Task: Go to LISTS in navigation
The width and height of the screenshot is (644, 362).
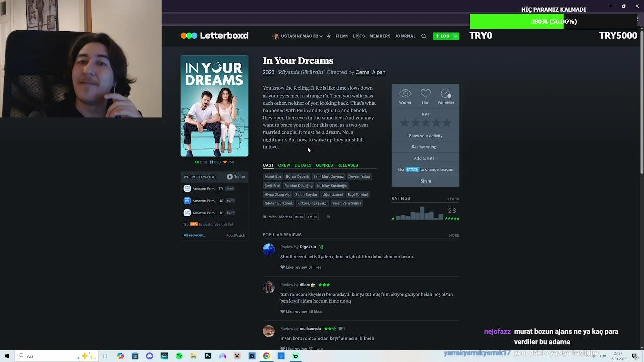Action: (359, 36)
